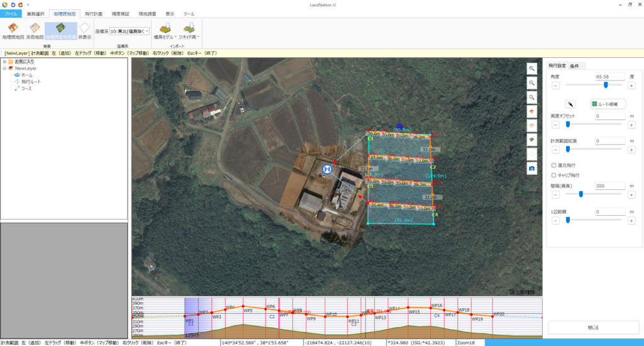Click the ルート候補 button

[x=608, y=104]
